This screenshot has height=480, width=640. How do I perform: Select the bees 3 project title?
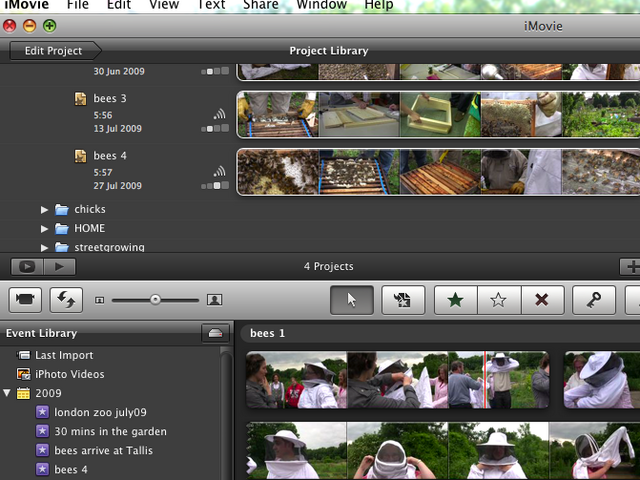pos(110,98)
